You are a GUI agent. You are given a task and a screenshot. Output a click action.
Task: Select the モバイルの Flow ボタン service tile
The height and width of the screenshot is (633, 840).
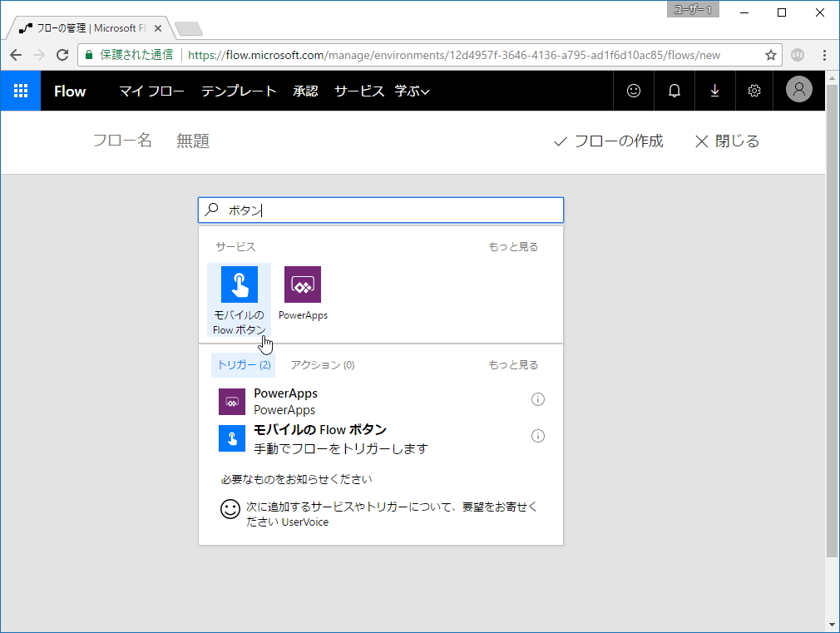(x=239, y=299)
